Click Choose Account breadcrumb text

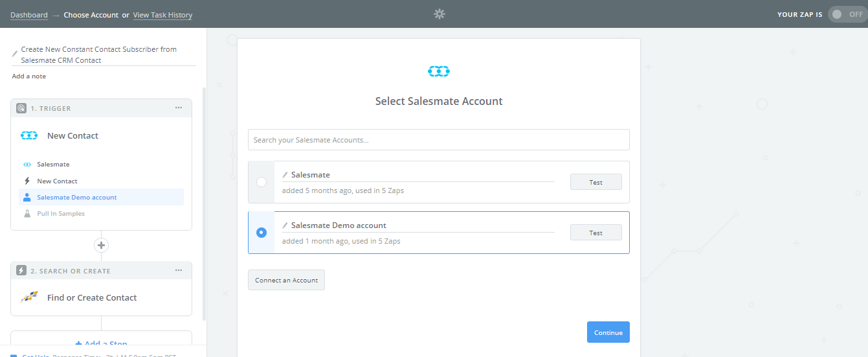91,15
